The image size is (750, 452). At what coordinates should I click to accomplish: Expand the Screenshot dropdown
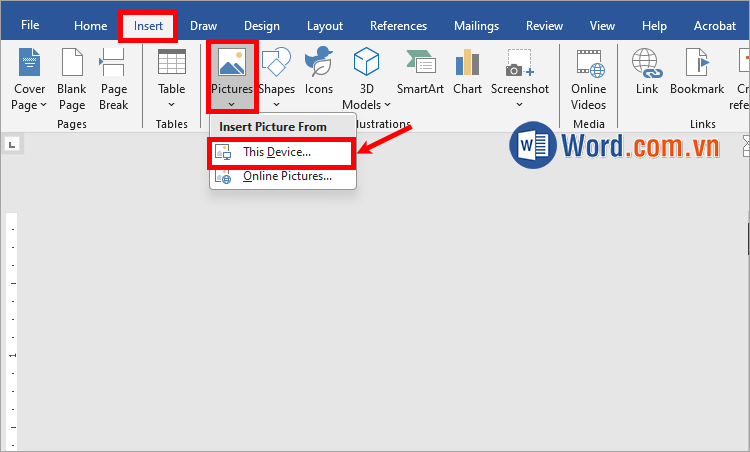519,103
